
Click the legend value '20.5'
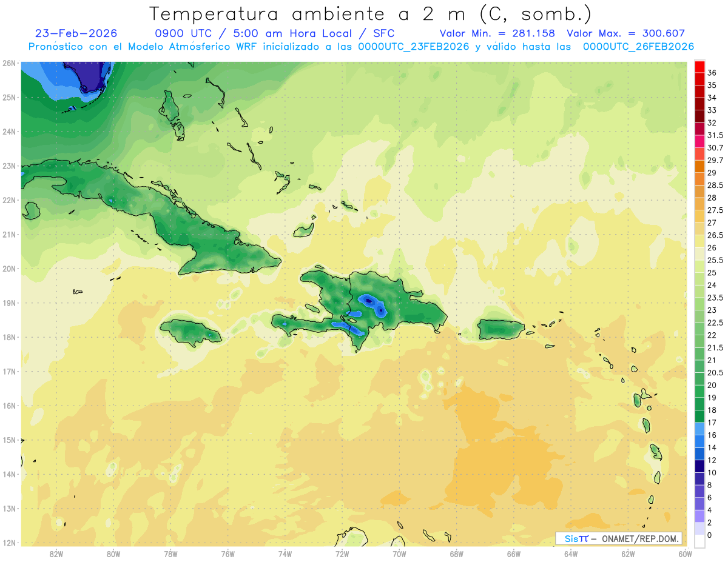[x=715, y=372]
